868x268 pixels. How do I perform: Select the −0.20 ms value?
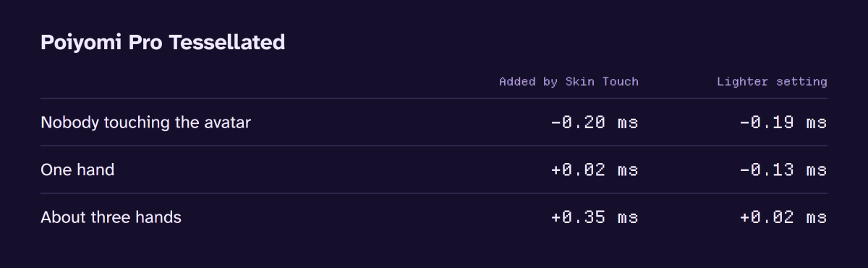point(595,122)
